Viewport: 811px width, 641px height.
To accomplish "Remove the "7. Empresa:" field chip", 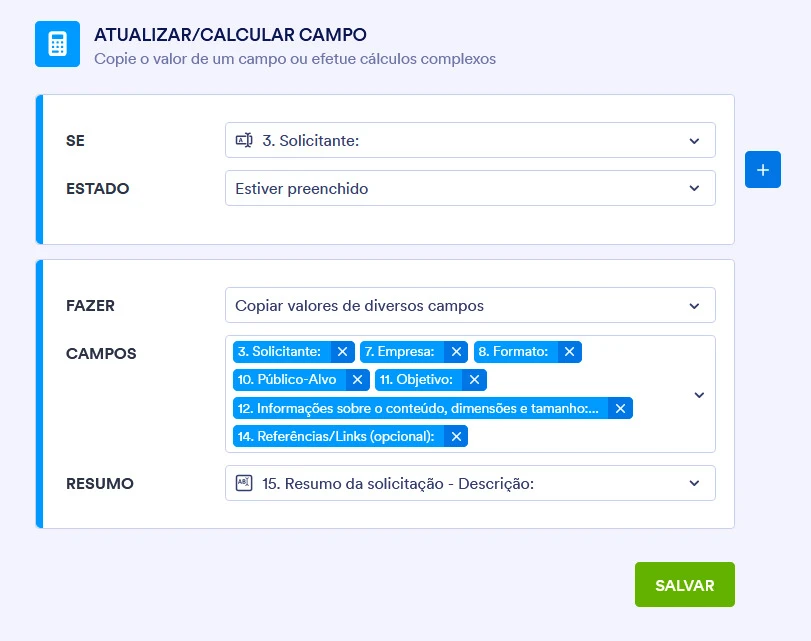I will pos(457,351).
